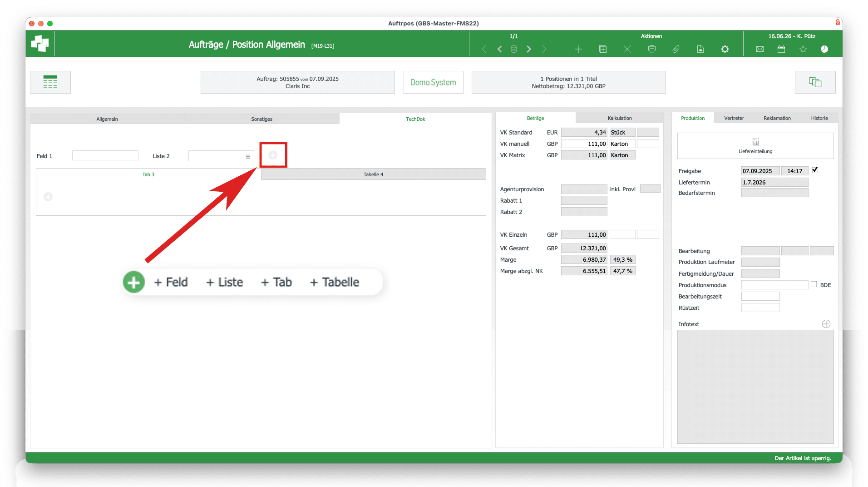Click the plus icon to add new record
The height and width of the screenshot is (487, 868).
point(578,49)
